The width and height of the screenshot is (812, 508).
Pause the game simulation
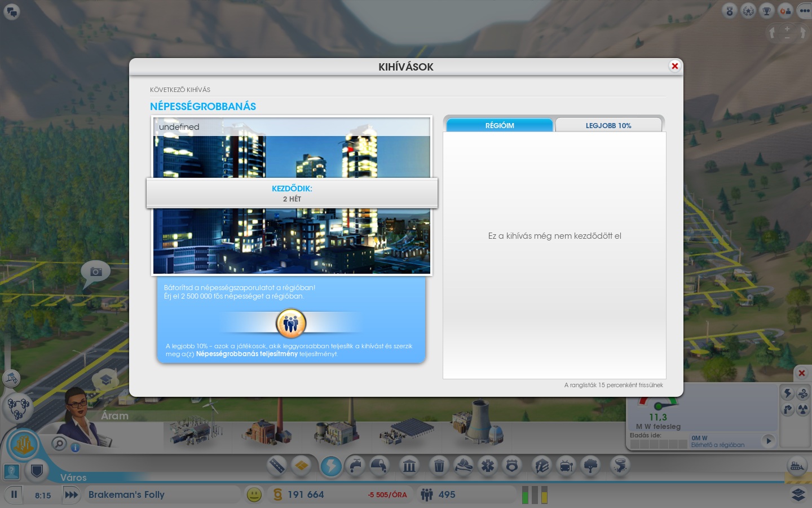coord(14,494)
